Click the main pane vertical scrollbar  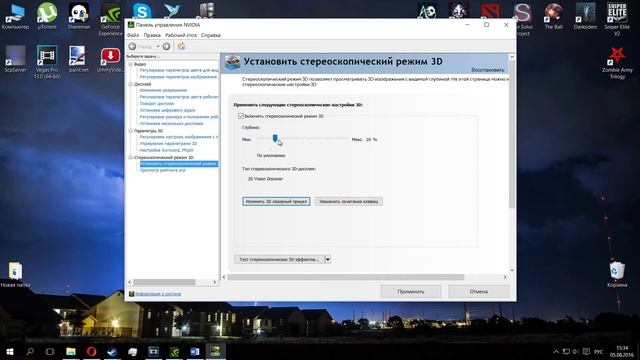pyautogui.click(x=512, y=135)
